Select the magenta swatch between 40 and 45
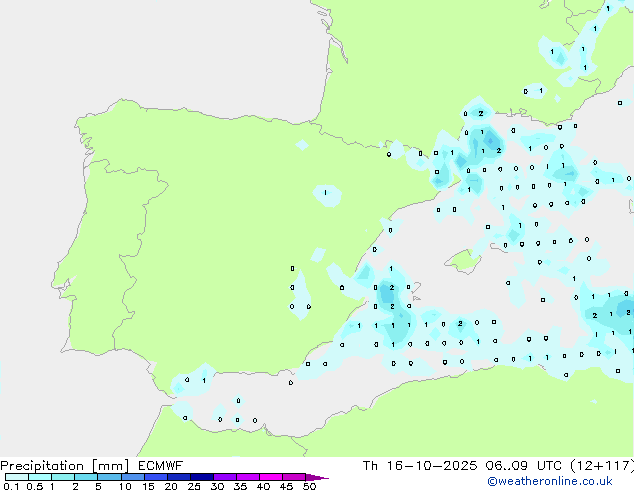The height and width of the screenshot is (490, 634). (x=271, y=477)
